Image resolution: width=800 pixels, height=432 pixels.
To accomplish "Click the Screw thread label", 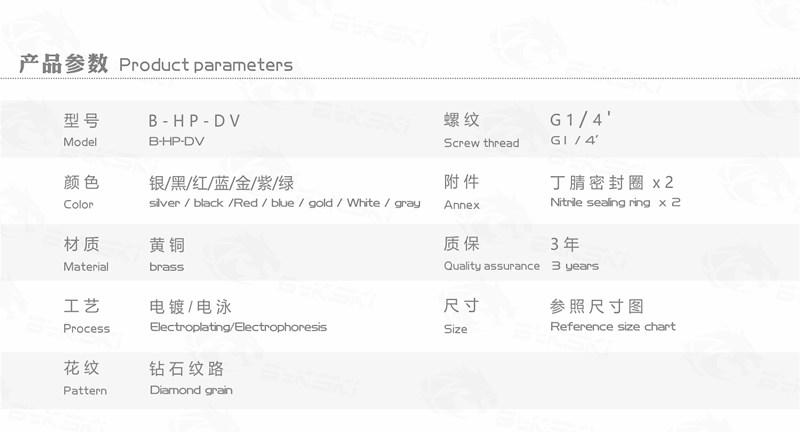I will tap(481, 143).
